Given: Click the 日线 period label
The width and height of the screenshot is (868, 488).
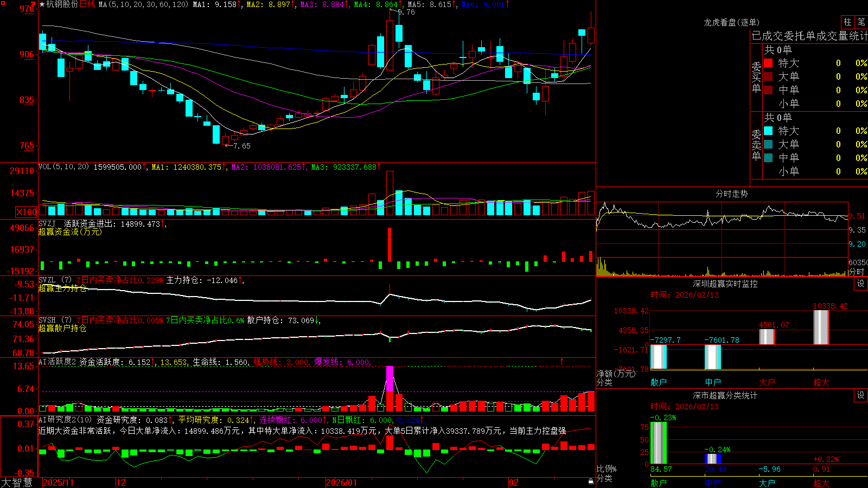Looking at the screenshot, I should pos(87,4).
